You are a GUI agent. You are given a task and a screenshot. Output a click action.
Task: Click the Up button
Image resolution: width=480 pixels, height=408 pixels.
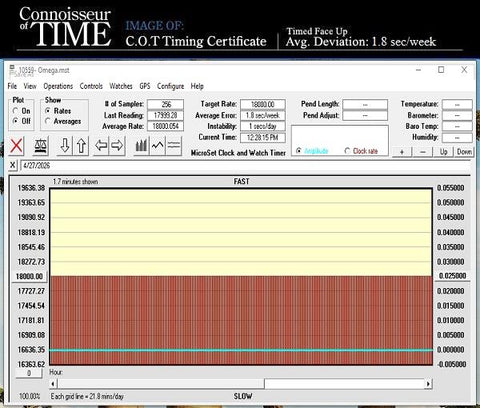point(443,152)
